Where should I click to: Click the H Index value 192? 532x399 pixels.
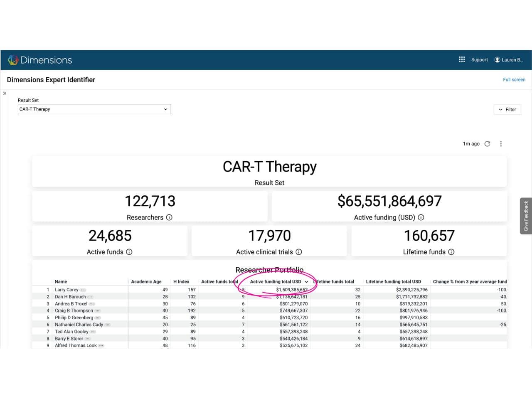192,310
